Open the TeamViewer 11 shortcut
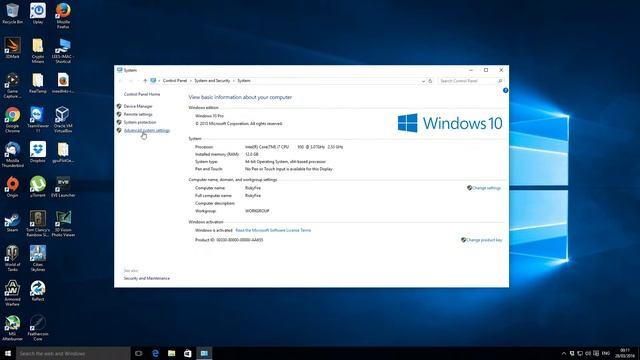This screenshot has height=360, width=640. [38, 120]
